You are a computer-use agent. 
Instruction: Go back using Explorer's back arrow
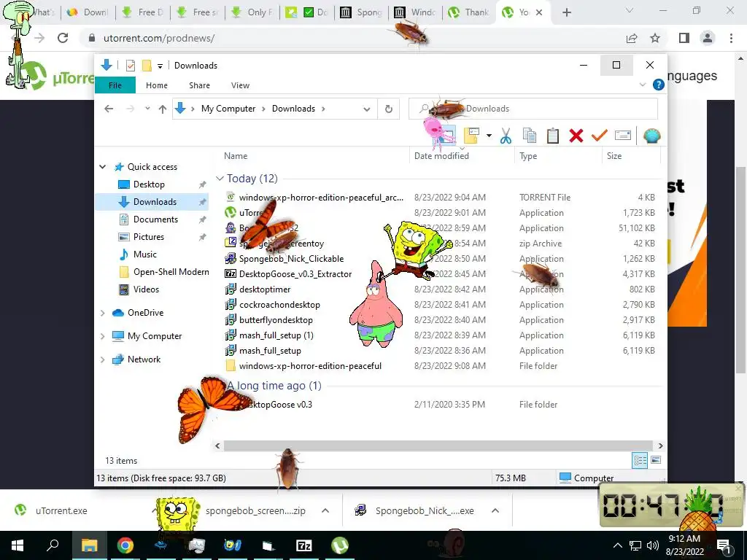[109, 109]
